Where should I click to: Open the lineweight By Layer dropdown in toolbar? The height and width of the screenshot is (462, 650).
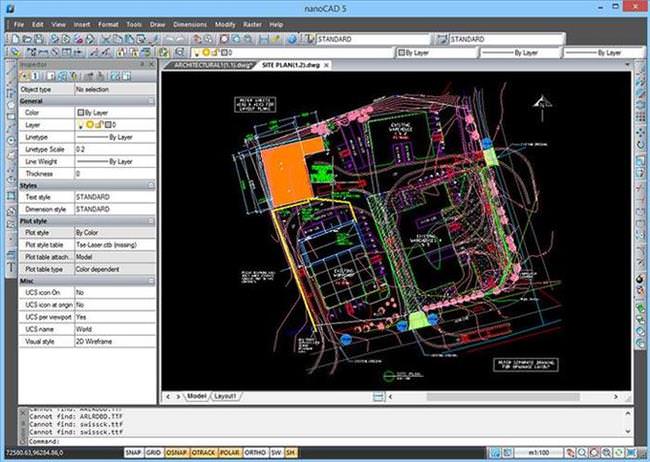click(x=604, y=53)
